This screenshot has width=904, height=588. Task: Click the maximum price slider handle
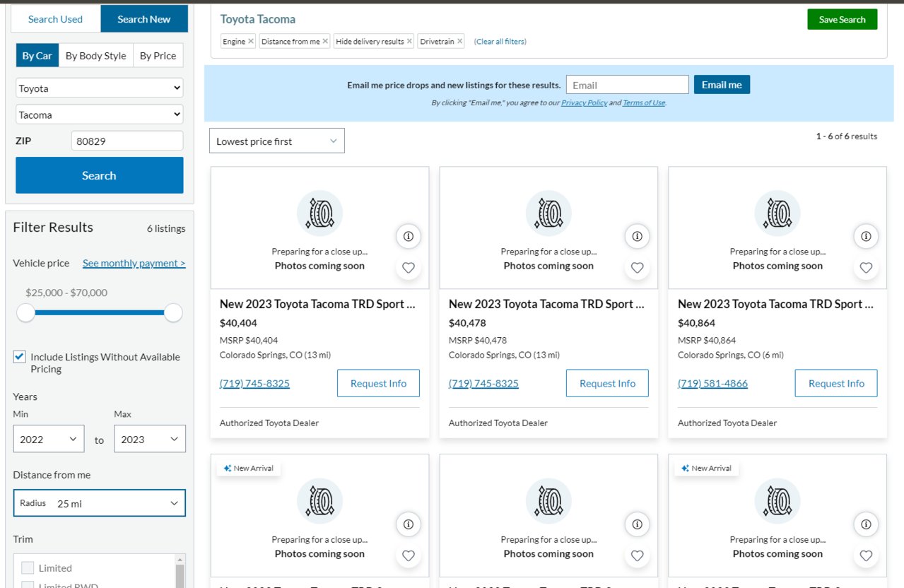coord(173,312)
